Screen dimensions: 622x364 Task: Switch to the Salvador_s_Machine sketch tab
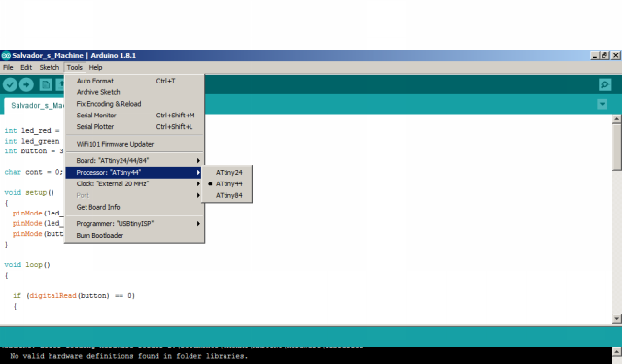pyautogui.click(x=35, y=106)
